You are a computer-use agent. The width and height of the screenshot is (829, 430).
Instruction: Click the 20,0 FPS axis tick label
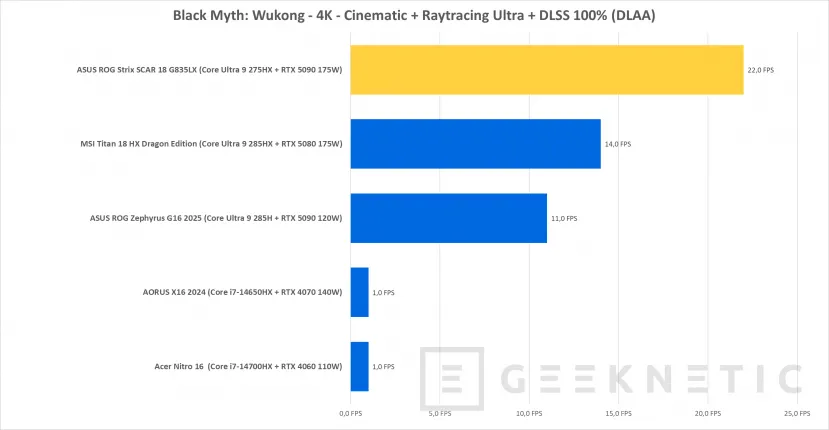tap(708, 414)
